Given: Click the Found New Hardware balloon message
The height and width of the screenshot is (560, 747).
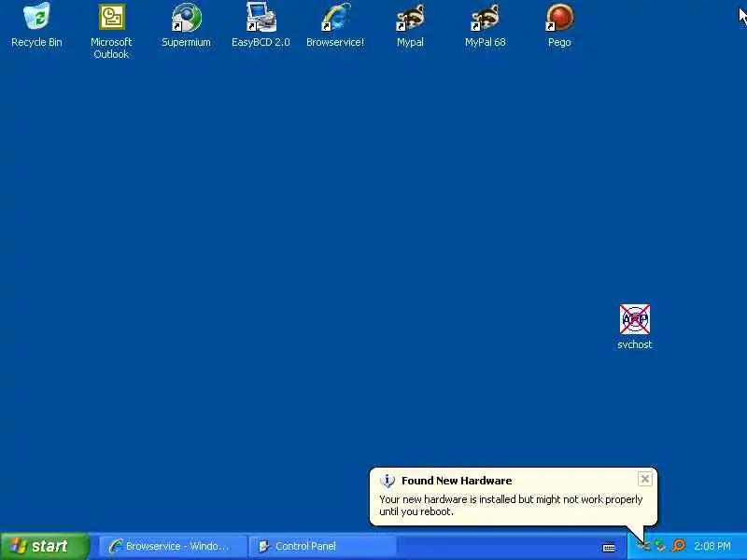Looking at the screenshot, I should [x=511, y=505].
